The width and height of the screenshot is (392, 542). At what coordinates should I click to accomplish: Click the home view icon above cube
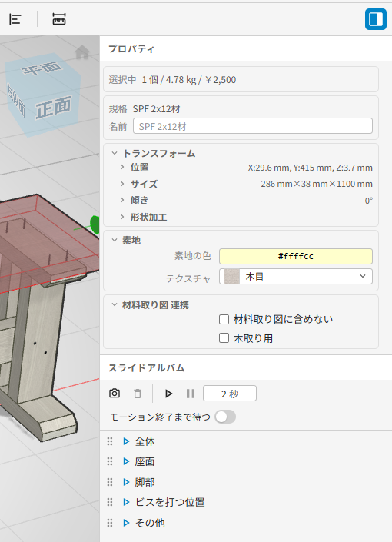pyautogui.click(x=82, y=52)
